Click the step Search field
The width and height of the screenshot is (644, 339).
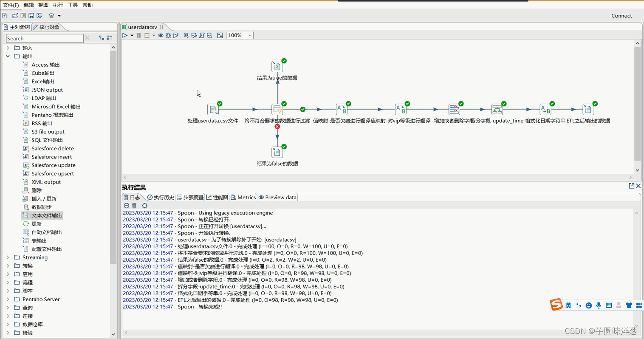click(x=45, y=38)
